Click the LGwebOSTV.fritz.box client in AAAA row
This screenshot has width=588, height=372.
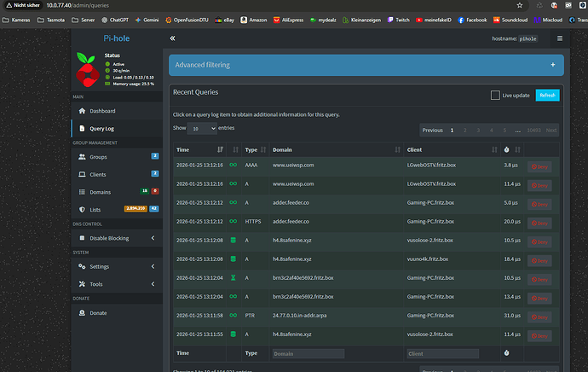click(431, 165)
